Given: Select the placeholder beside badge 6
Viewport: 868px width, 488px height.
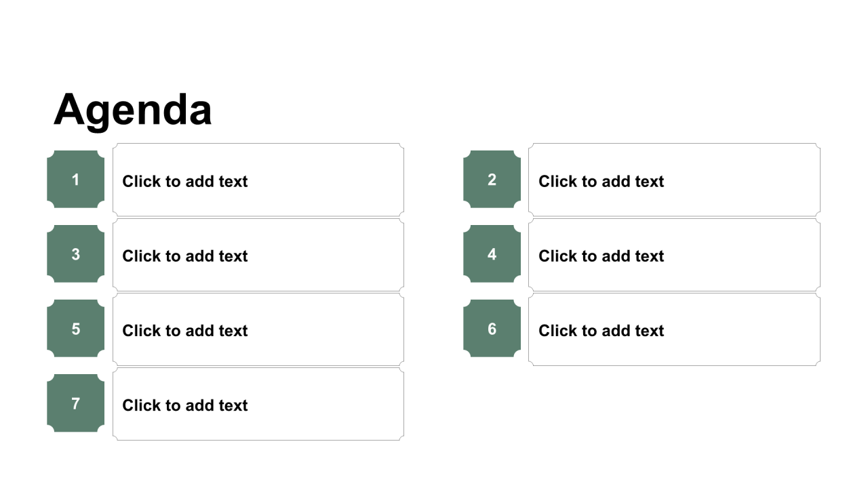Looking at the screenshot, I should (x=675, y=329).
